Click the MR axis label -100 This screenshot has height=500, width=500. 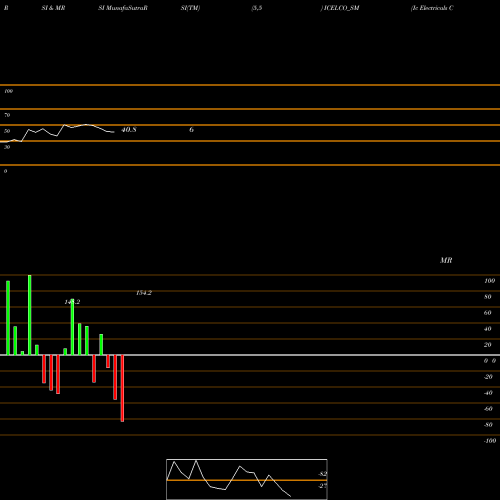[490, 441]
